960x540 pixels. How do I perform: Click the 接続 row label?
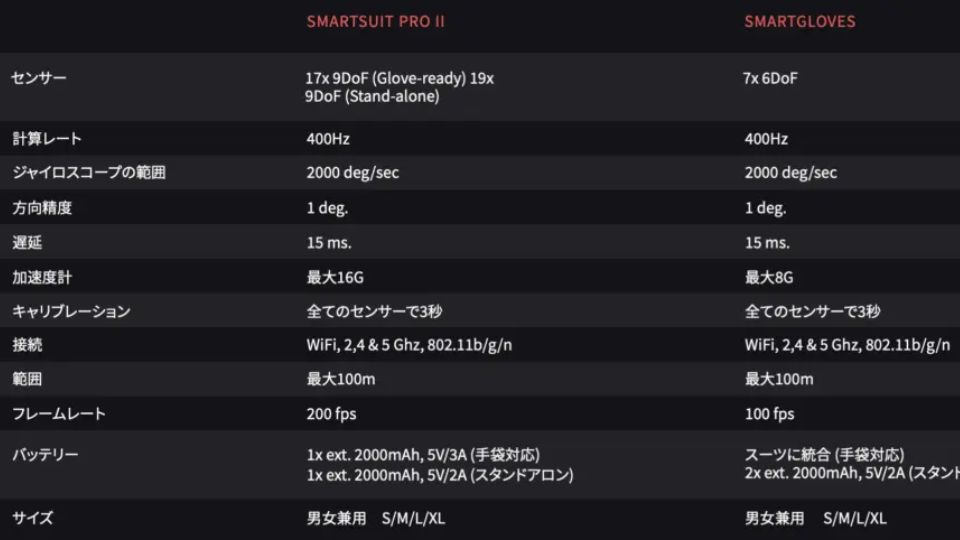[27, 345]
